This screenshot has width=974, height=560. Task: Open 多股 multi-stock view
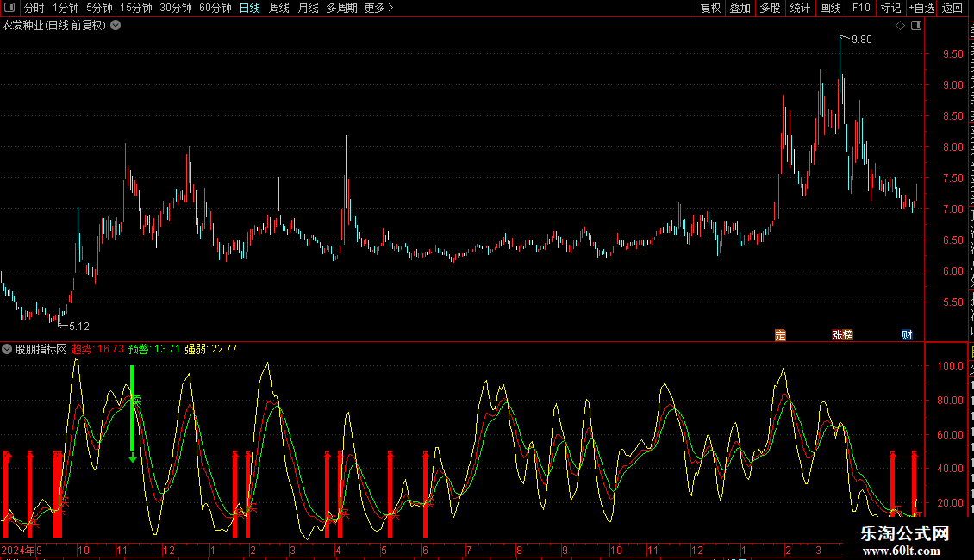(770, 8)
